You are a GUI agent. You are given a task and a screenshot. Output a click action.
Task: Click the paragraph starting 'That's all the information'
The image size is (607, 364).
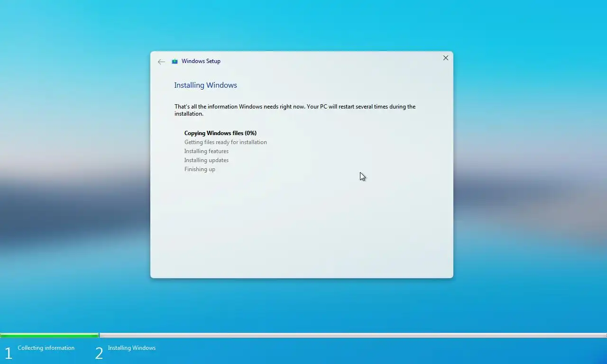click(295, 110)
